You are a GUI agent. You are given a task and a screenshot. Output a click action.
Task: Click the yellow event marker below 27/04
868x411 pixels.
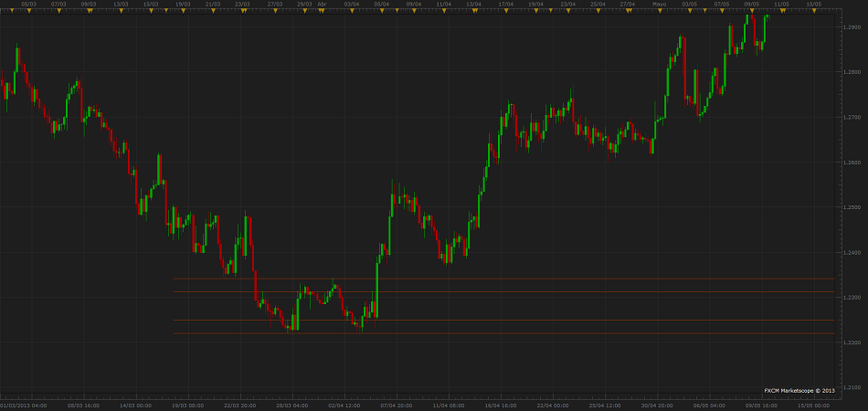[x=627, y=11]
